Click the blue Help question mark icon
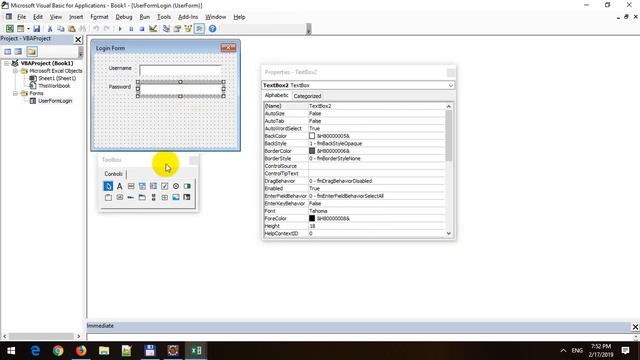The image size is (640, 360). [212, 29]
